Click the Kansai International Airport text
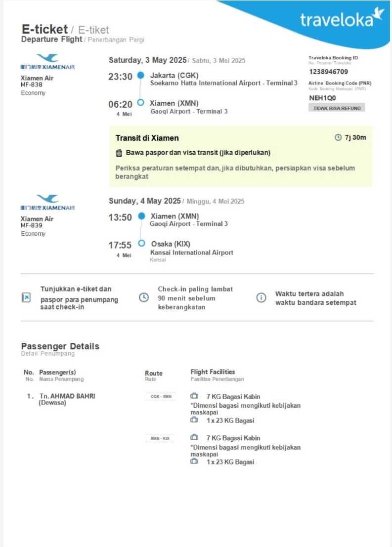 tap(192, 252)
